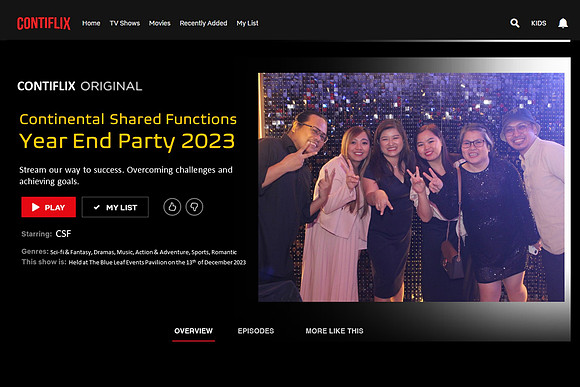Open the KIDS section

tap(539, 23)
